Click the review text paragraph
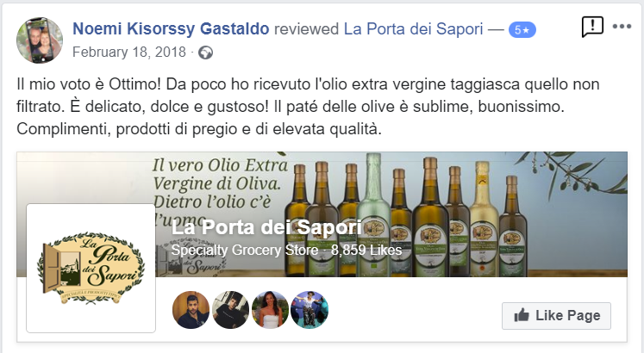The width and height of the screenshot is (644, 353). coord(308,107)
